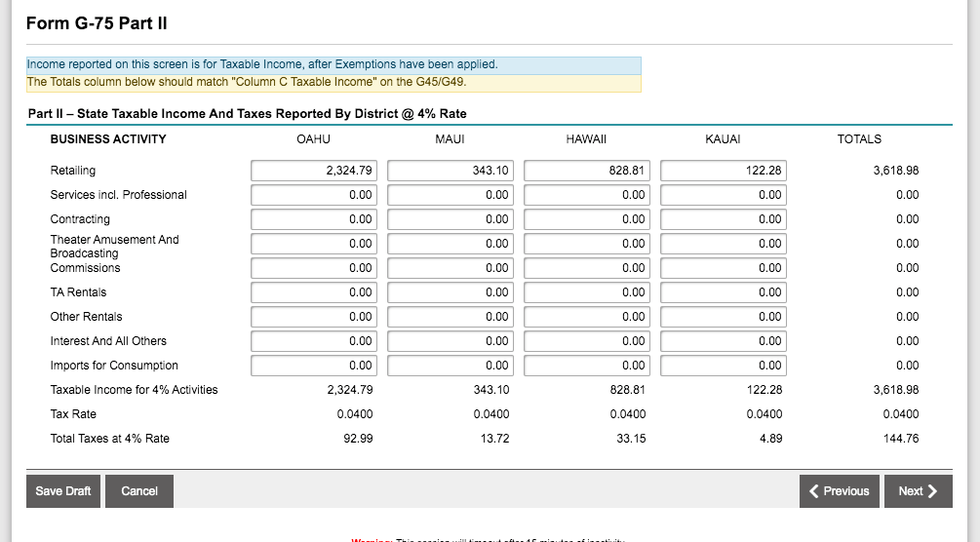Select the Other Rentals Maui field
Screen dimensions: 980x542
click(x=450, y=317)
